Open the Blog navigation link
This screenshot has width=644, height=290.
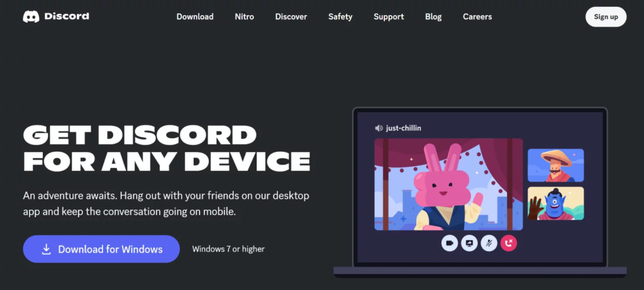tap(433, 17)
